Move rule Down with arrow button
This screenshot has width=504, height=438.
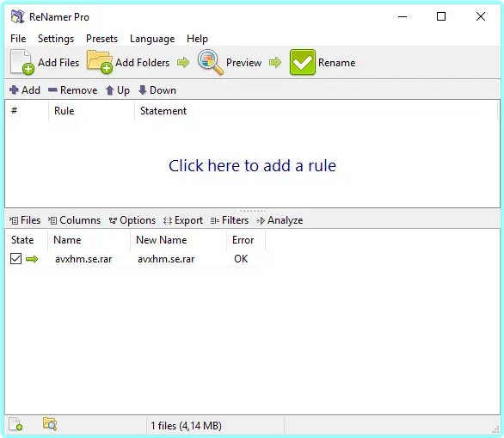(x=157, y=90)
